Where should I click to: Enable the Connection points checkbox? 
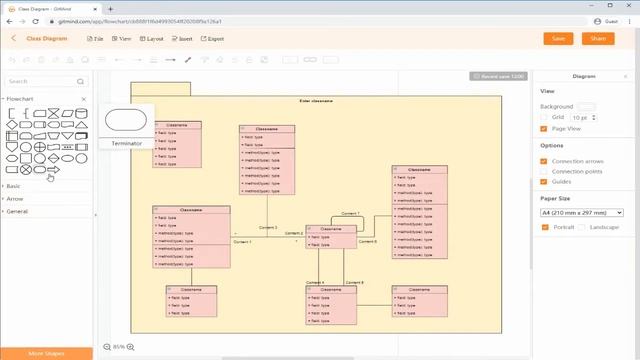pos(544,171)
